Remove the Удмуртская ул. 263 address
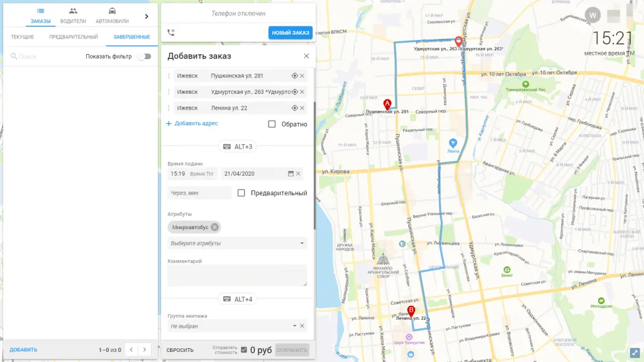Image resolution: width=644 pixels, height=362 pixels. pos(303,92)
